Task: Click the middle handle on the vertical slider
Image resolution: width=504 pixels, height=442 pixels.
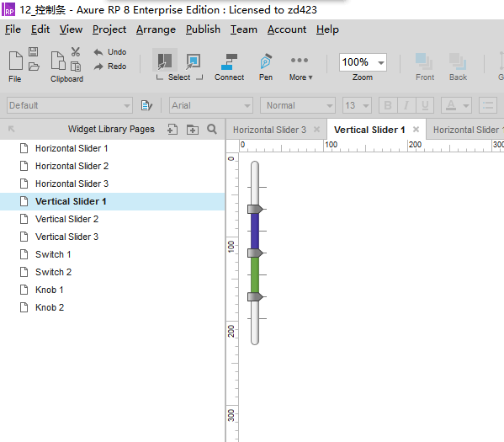Action: (x=255, y=253)
